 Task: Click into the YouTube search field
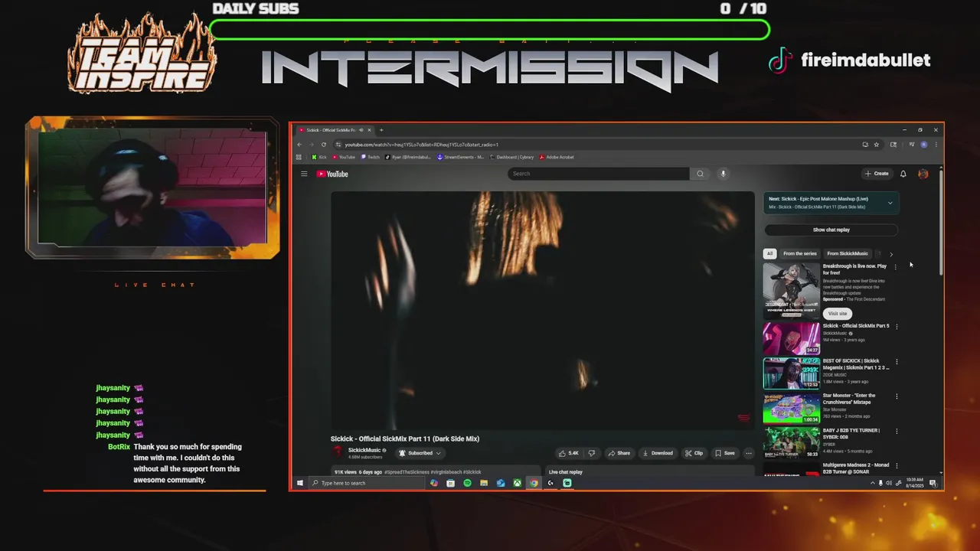click(599, 174)
